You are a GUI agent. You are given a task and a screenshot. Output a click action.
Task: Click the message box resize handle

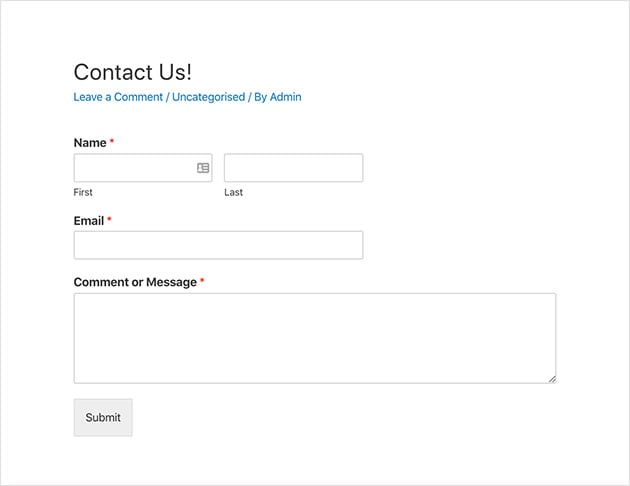552,379
